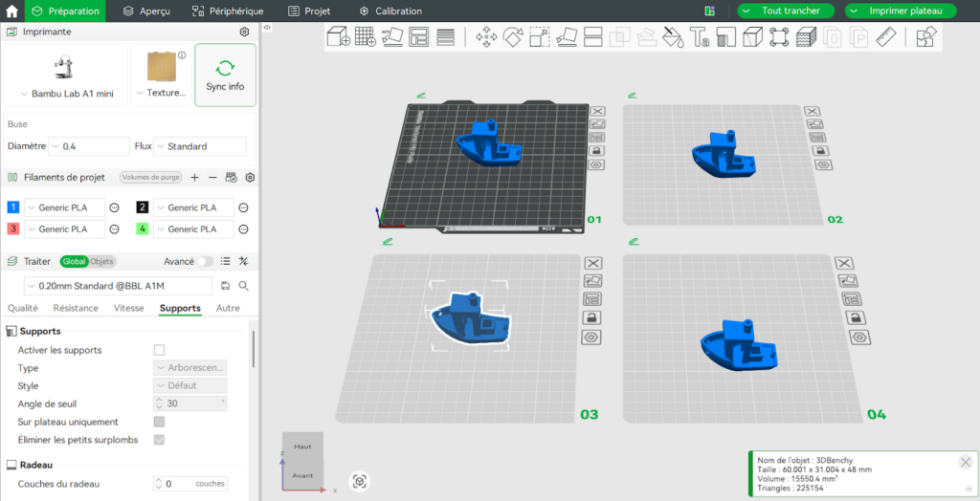Select the Measure ruler tool
Image resolution: width=980 pixels, height=501 pixels.
click(x=886, y=37)
